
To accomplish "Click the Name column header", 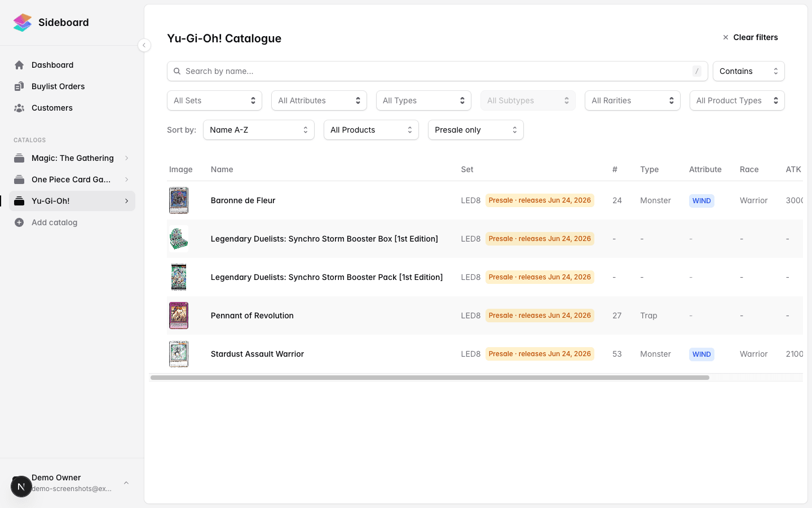I will 222,169.
